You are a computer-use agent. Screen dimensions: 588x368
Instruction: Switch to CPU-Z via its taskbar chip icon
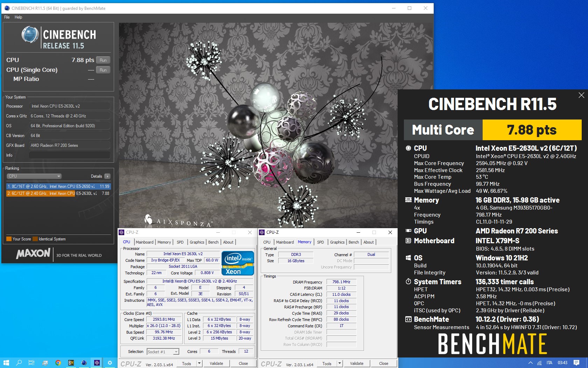pos(97,363)
